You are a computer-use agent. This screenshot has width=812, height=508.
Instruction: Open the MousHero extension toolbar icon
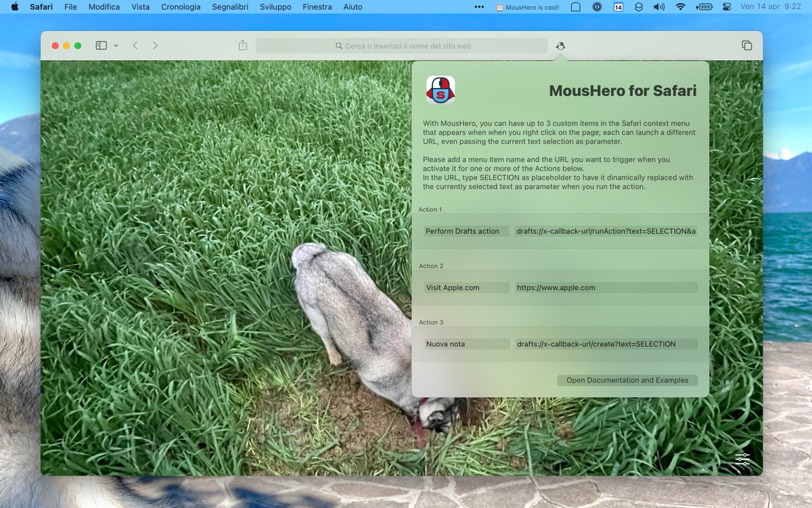pos(560,46)
